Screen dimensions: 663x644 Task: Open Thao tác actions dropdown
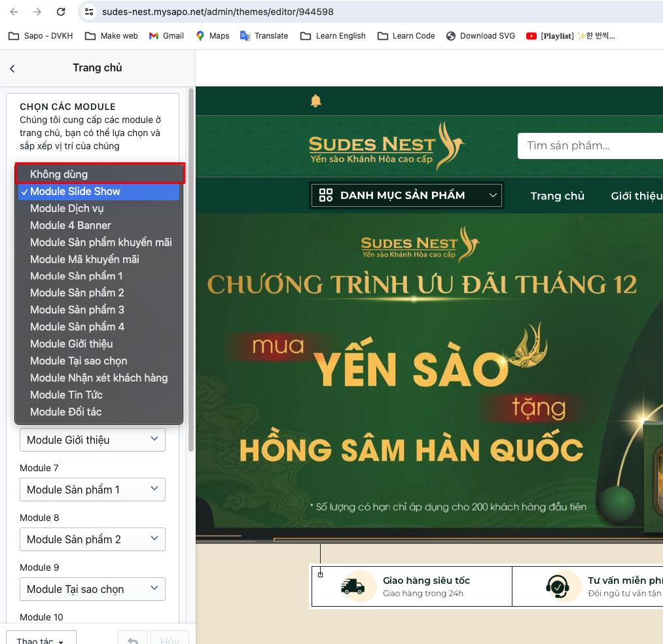click(x=41, y=638)
